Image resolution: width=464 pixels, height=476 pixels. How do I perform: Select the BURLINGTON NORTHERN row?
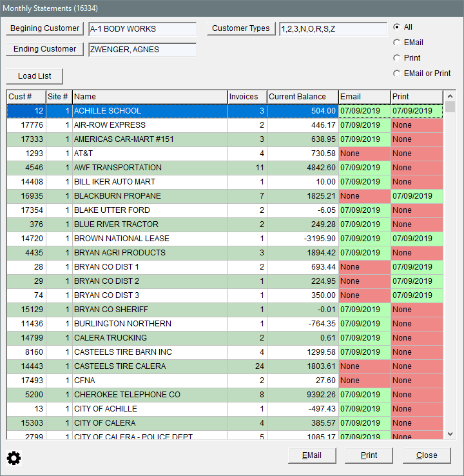click(225, 324)
